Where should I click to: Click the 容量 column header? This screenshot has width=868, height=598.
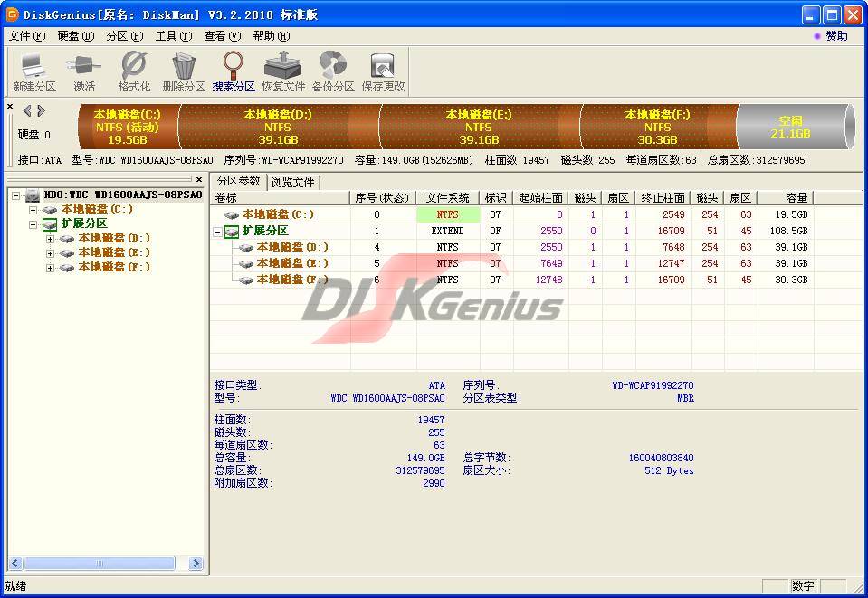click(x=785, y=197)
